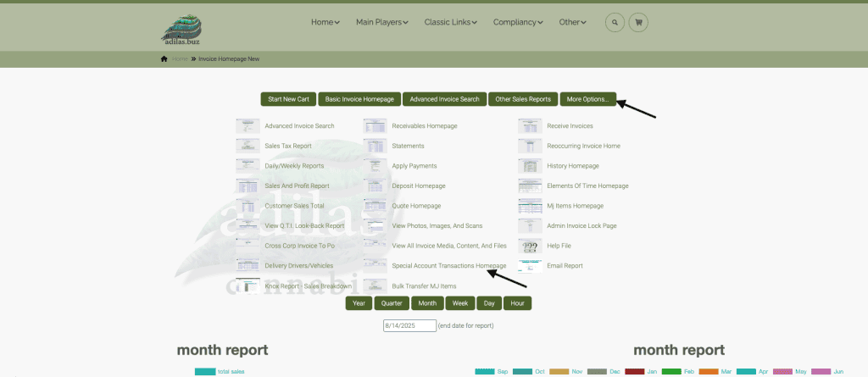Expand the Classic Links dropdown menu
The height and width of the screenshot is (377, 868).
451,22
